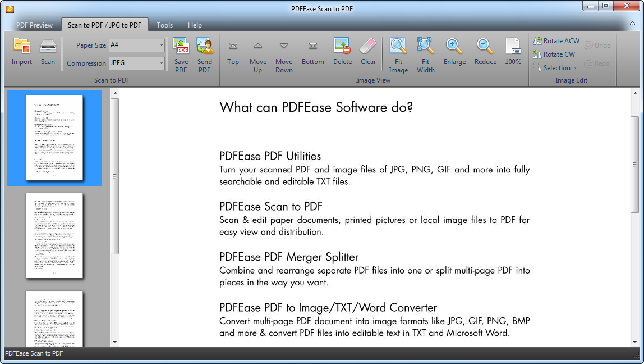The height and width of the screenshot is (364, 644).
Task: Open the Tools tab
Action: point(165,25)
